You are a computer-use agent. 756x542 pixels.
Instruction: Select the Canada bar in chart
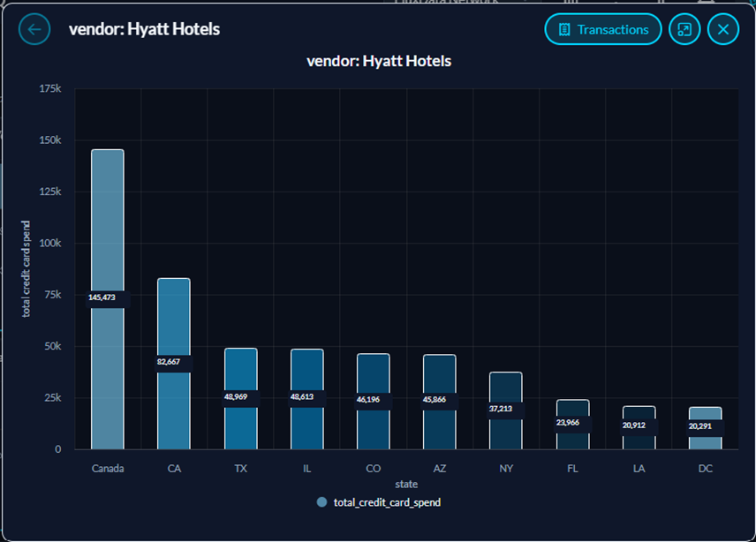(108, 299)
